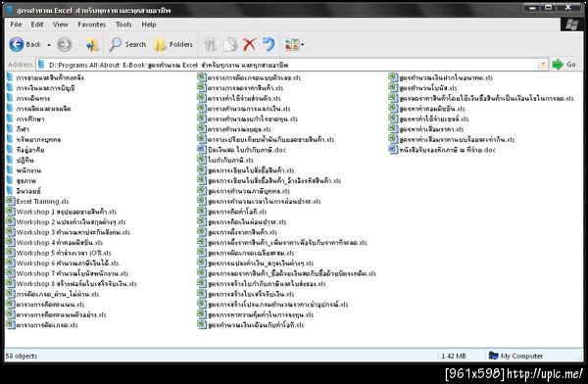Click the Workshop 4 Excel file icon
This screenshot has height=384, width=588.
click(10, 242)
